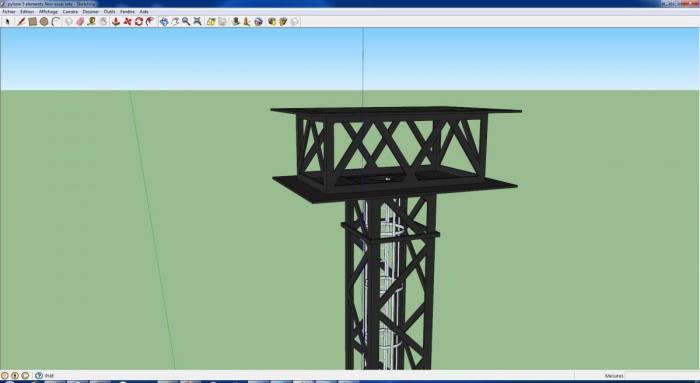The height and width of the screenshot is (383, 700).
Task: Select the Arc tool
Action: pos(55,21)
